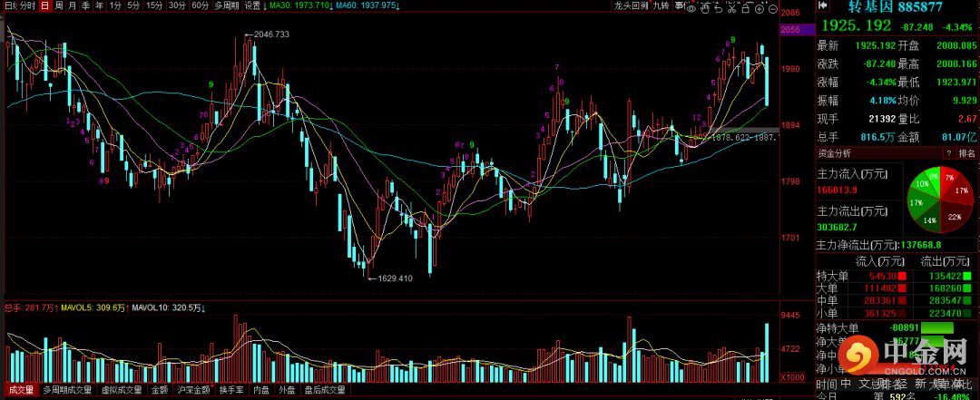The width and height of the screenshot is (980, 400).
Task: Select the 盘后成交量 indicator tab
Action: [x=324, y=389]
